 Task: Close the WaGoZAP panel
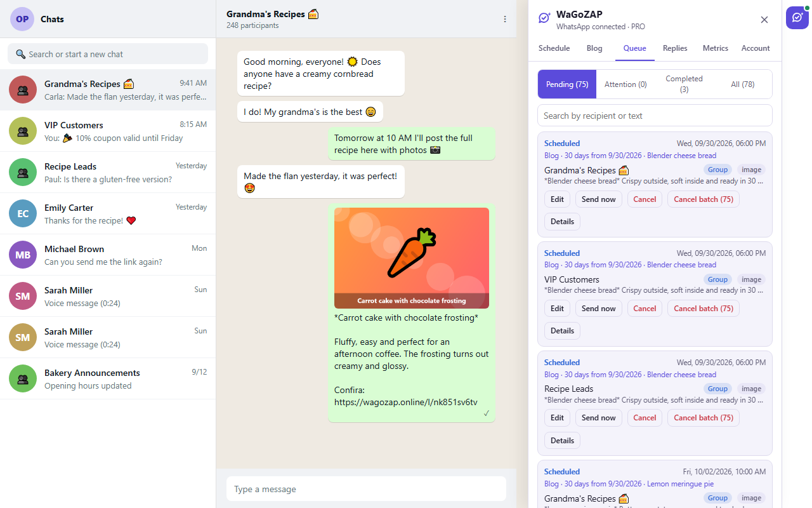click(764, 20)
